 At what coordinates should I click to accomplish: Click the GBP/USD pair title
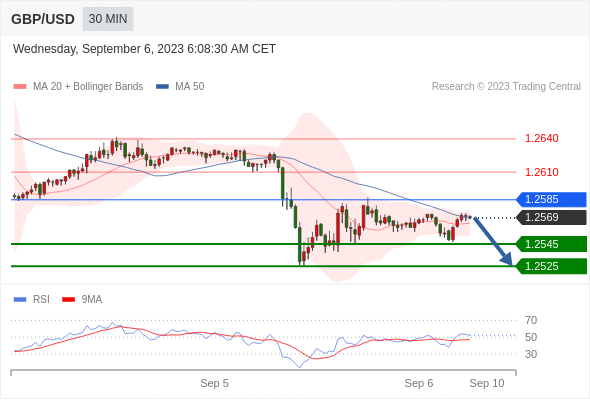[x=43, y=19]
